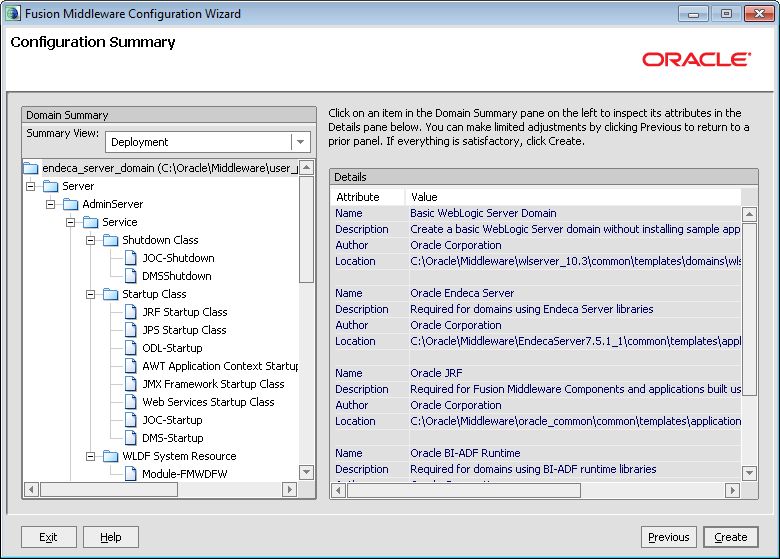The width and height of the screenshot is (780, 559).
Task: Click the endeca_server_domain root folder icon
Action: [31, 168]
